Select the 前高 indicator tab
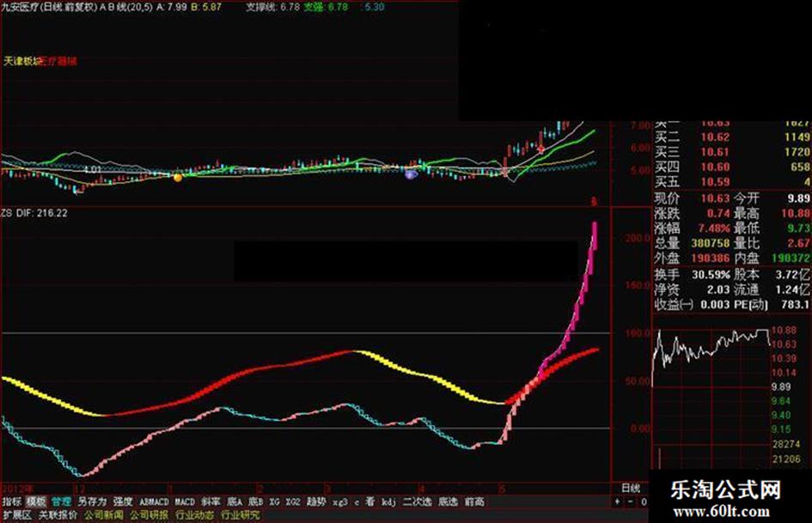The width and height of the screenshot is (812, 523). pyautogui.click(x=473, y=502)
